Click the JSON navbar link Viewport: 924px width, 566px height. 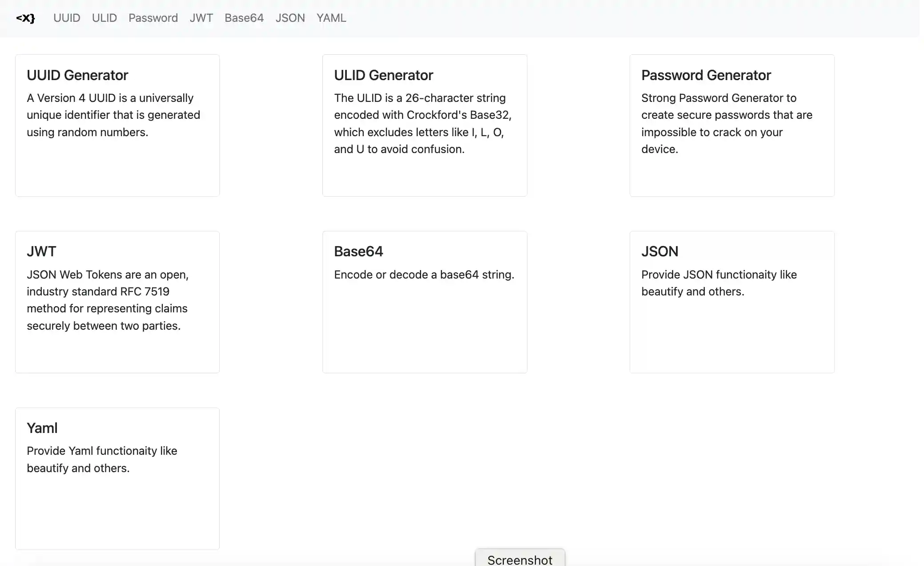(290, 18)
